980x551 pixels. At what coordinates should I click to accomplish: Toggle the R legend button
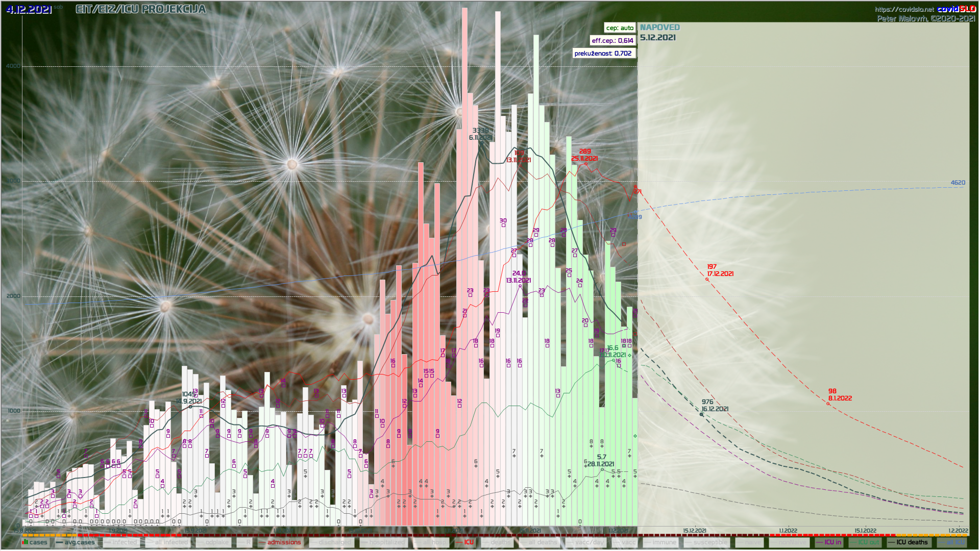[x=245, y=542]
